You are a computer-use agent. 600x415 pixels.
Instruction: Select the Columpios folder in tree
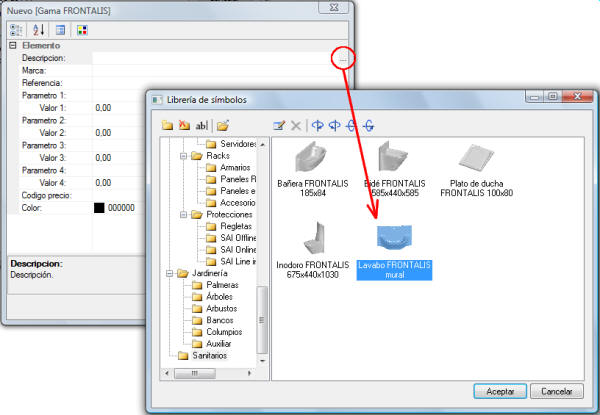217,332
